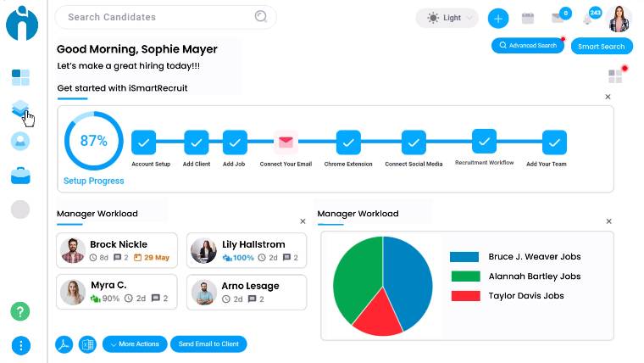Toggle the Add Your Team step checkbox
The width and height of the screenshot is (644, 363).
(x=554, y=142)
